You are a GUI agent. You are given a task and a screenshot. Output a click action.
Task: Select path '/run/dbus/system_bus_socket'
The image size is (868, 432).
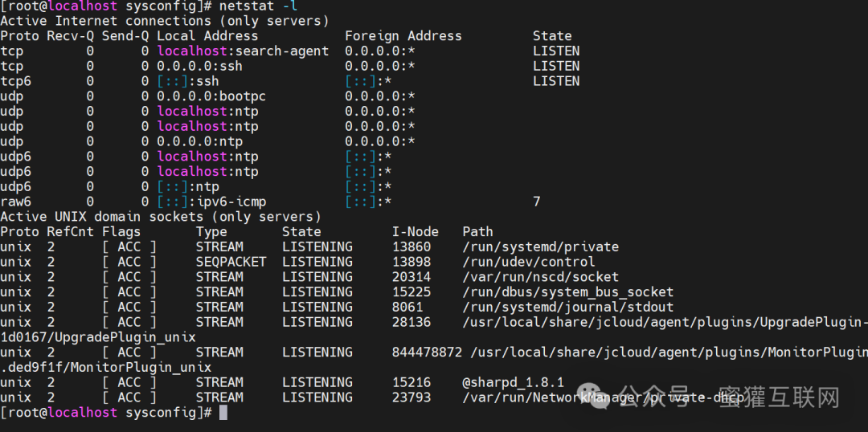[568, 292]
